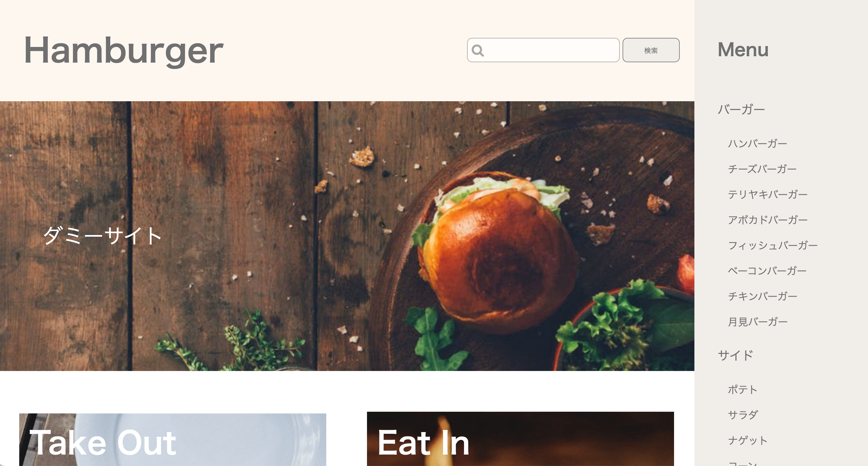Select チーズバーガー from burger menu

[761, 169]
